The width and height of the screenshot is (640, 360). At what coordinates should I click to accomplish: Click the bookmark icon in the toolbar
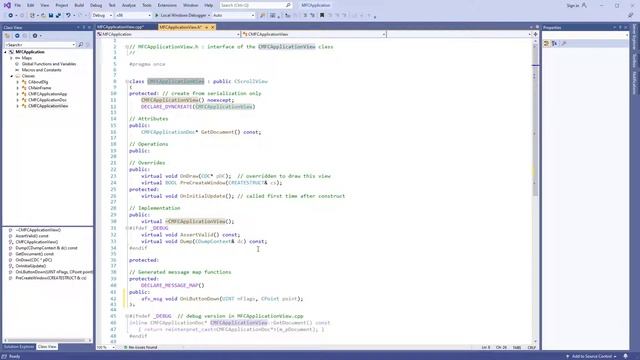322,16
